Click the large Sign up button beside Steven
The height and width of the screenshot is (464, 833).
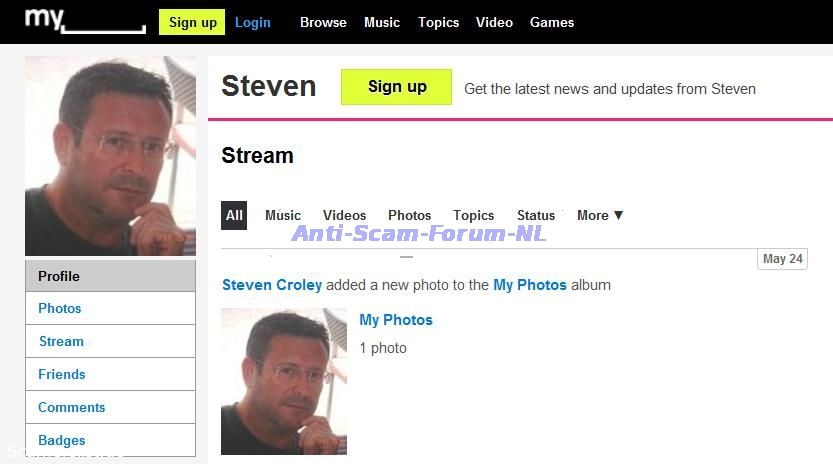coord(397,87)
